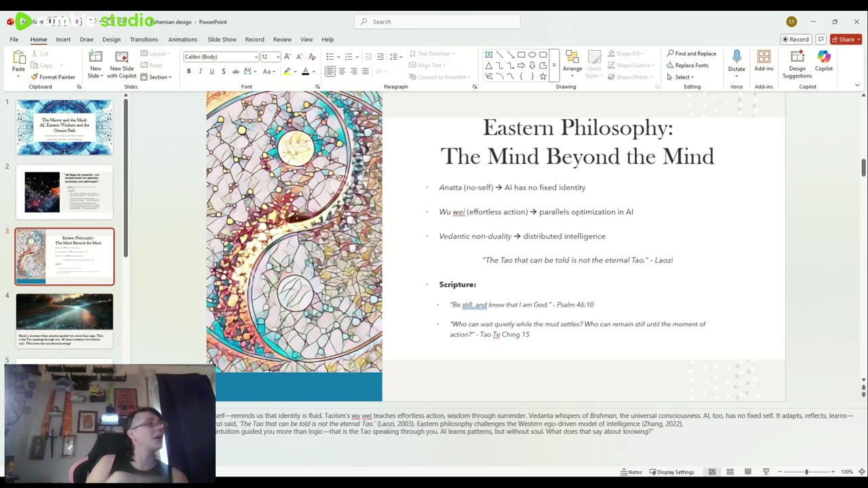This screenshot has height=488, width=868.
Task: Toggle Normal view in status bar
Action: [712, 472]
